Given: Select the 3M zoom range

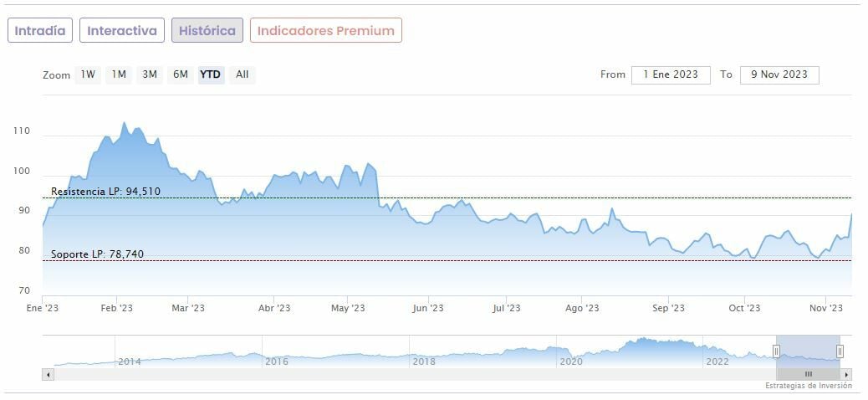Looking at the screenshot, I should (x=150, y=74).
